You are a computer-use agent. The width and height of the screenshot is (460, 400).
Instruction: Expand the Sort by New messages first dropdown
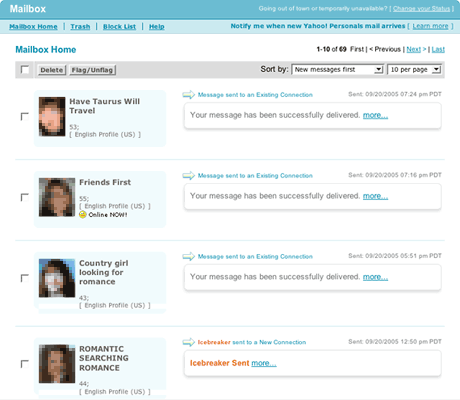coord(337,70)
